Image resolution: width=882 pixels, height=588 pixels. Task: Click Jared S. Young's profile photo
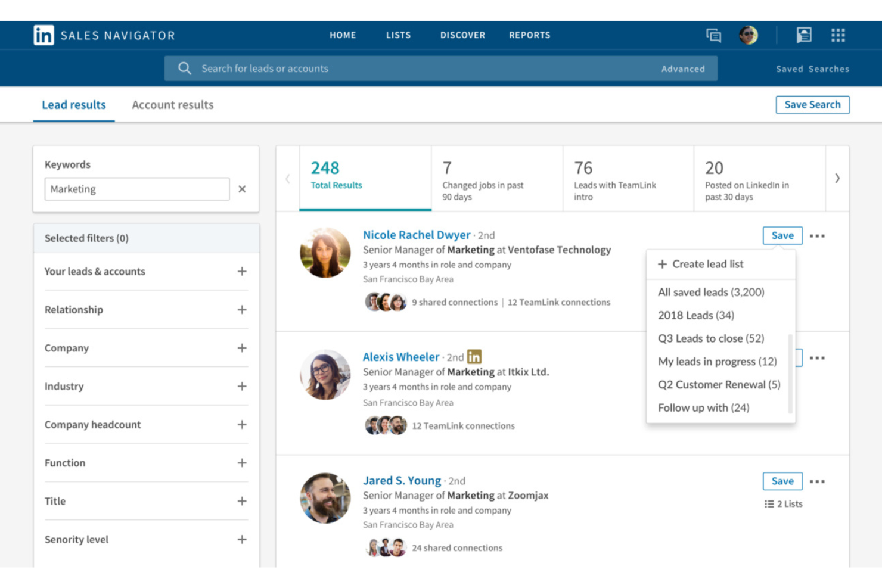coord(325,498)
